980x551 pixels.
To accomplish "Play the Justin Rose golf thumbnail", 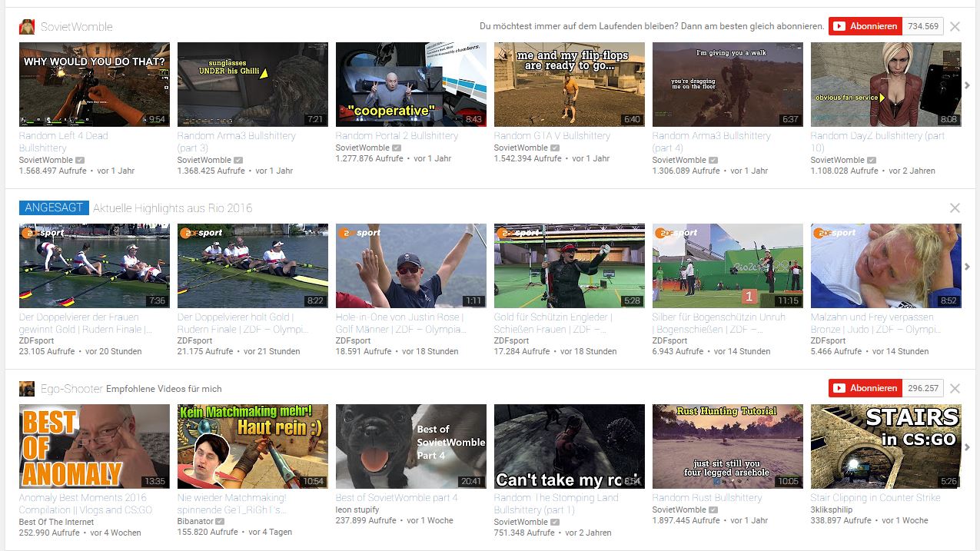I will (411, 266).
